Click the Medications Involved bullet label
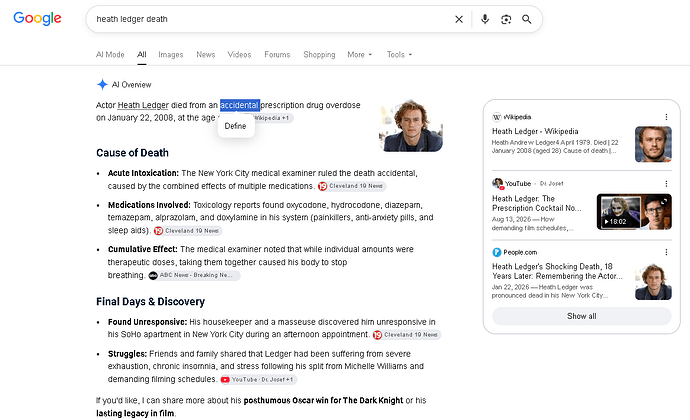 pos(149,205)
